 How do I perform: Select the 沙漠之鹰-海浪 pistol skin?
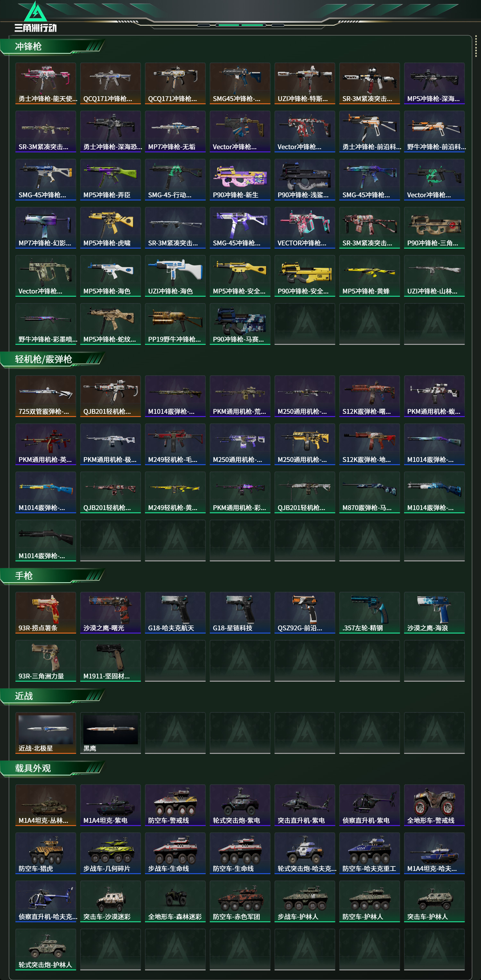(x=434, y=612)
